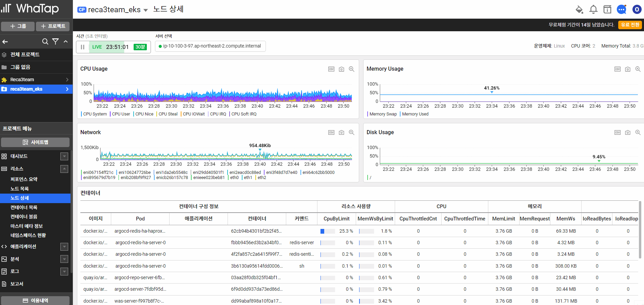Download CPU Usage chart as CSV

point(331,69)
